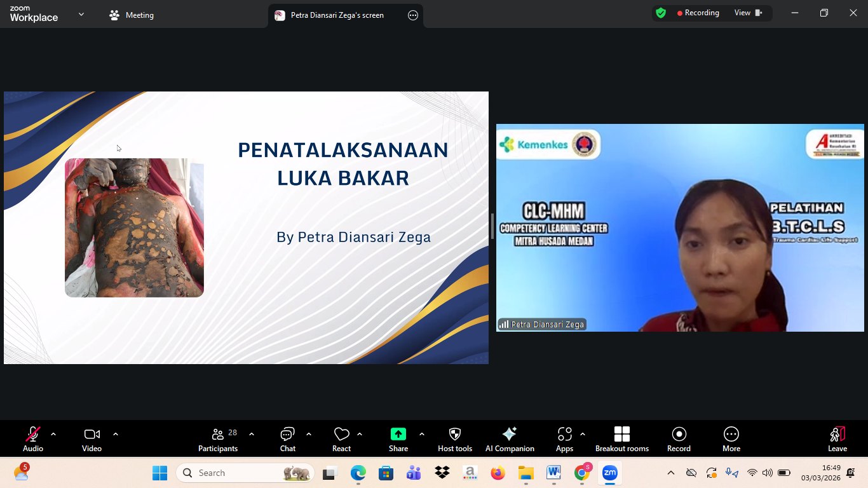868x488 pixels.
Task: Expand the Video options arrow
Action: (116, 434)
